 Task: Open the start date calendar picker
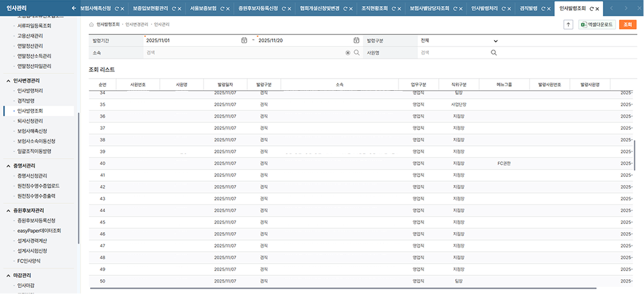coord(244,41)
